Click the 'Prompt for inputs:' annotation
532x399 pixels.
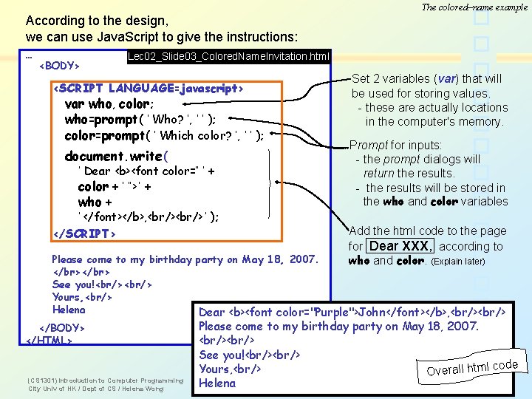395,146
